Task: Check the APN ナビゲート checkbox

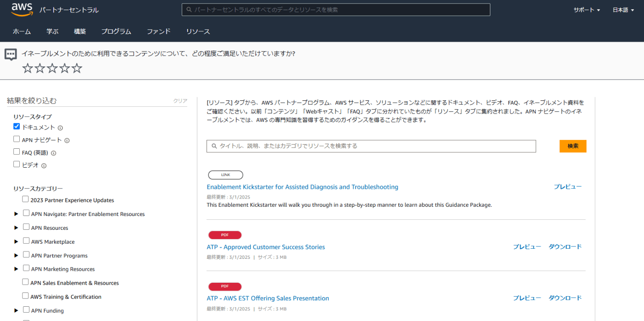Action: click(17, 139)
